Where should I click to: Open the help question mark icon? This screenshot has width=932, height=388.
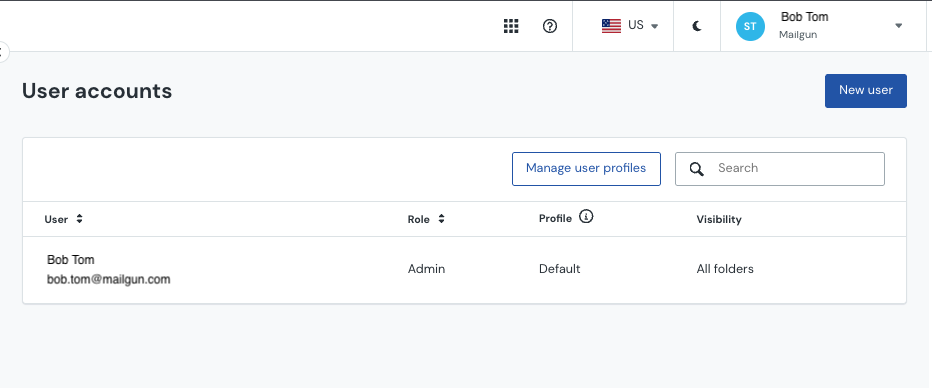click(550, 26)
